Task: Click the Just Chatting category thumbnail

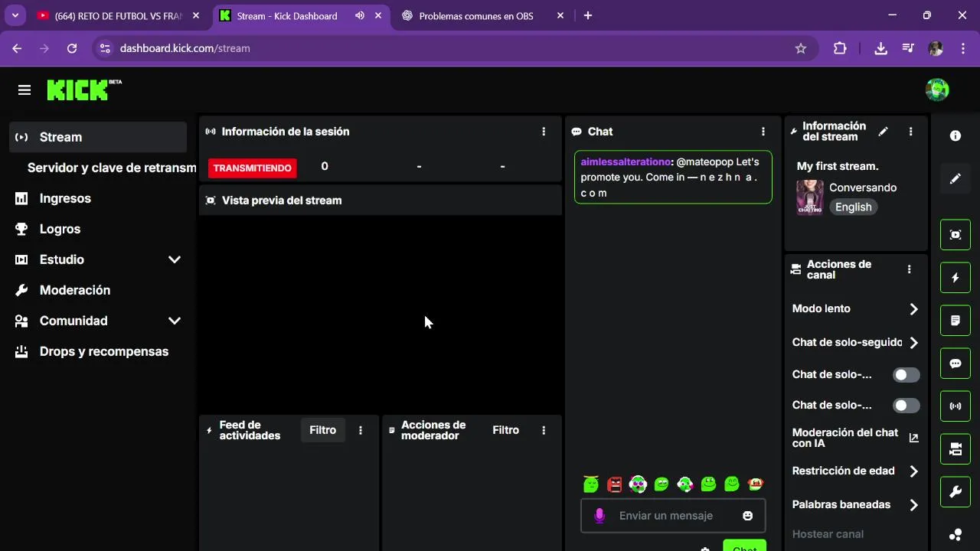Action: point(810,197)
